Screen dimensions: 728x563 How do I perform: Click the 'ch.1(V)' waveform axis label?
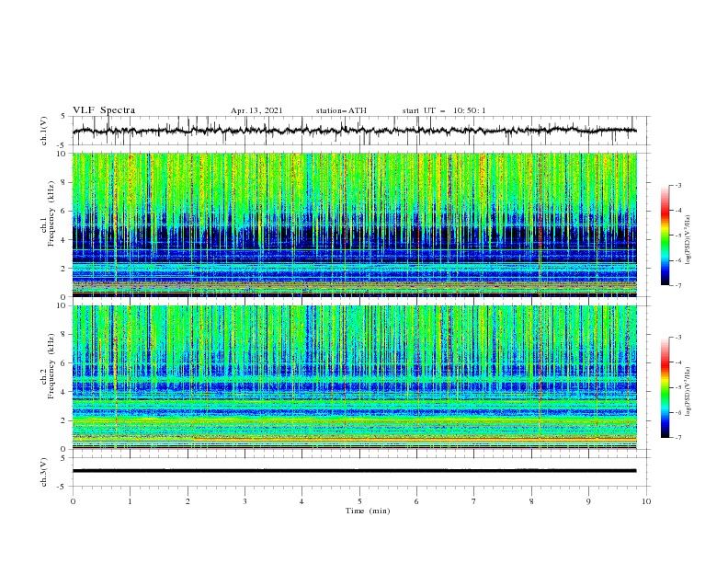tap(44, 131)
